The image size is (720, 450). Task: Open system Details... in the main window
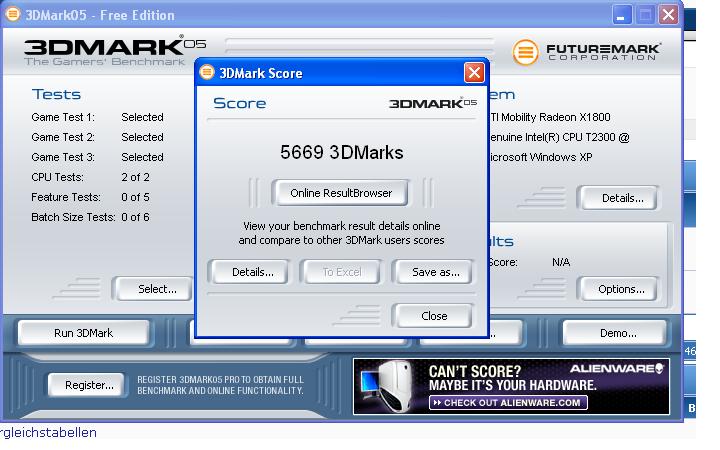tap(619, 198)
